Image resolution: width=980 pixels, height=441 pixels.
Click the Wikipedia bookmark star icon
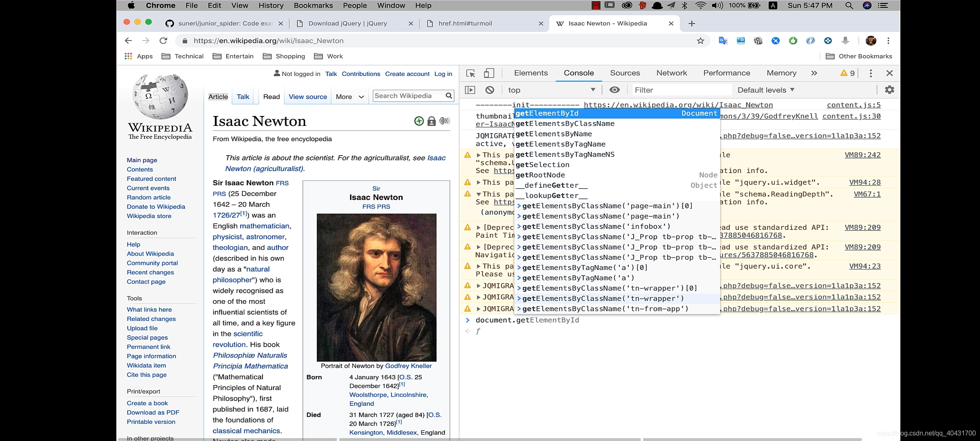point(700,40)
